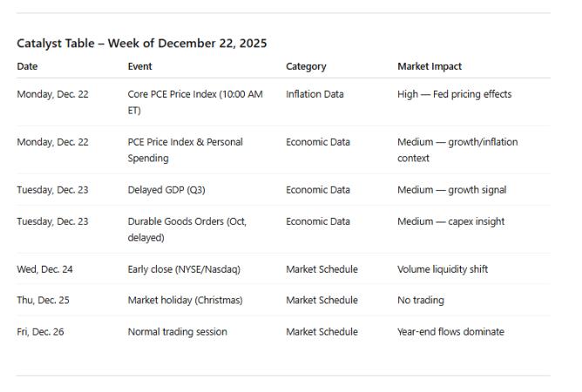Click the Inflation Data category cell
The width and height of the screenshot is (582, 392).
[315, 94]
